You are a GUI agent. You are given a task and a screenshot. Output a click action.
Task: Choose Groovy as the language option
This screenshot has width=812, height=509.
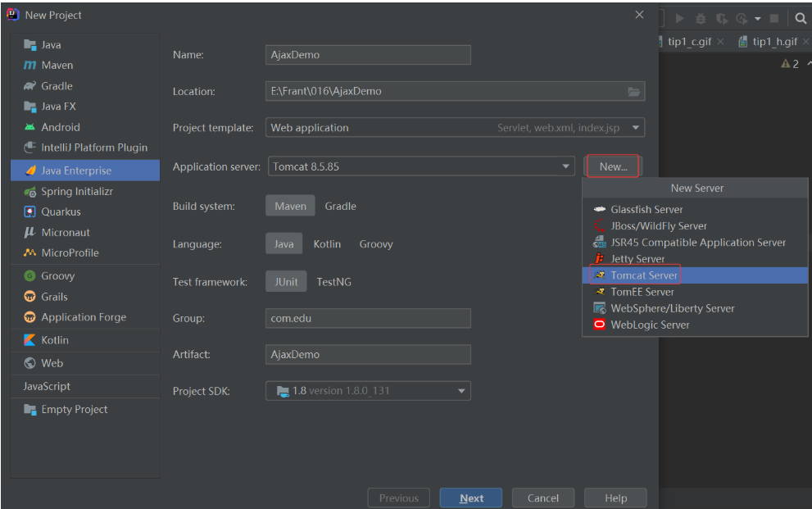[376, 244]
